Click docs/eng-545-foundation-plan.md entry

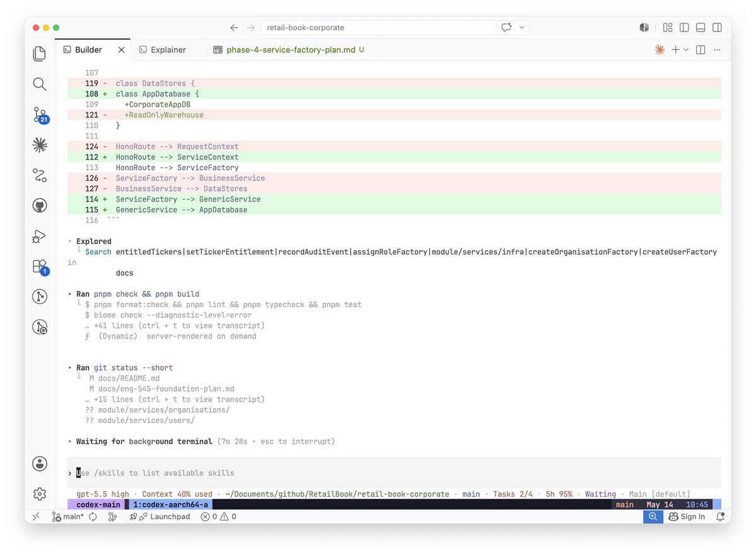166,389
